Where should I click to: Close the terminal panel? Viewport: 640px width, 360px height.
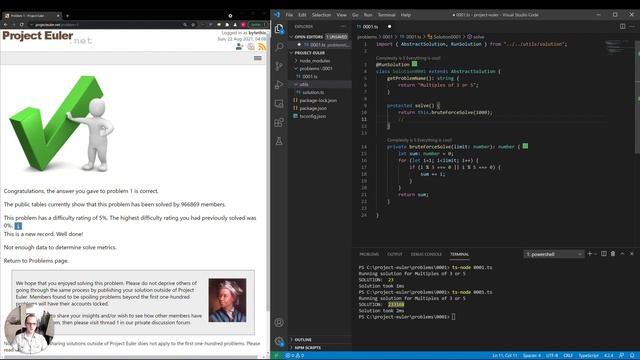coord(632,254)
